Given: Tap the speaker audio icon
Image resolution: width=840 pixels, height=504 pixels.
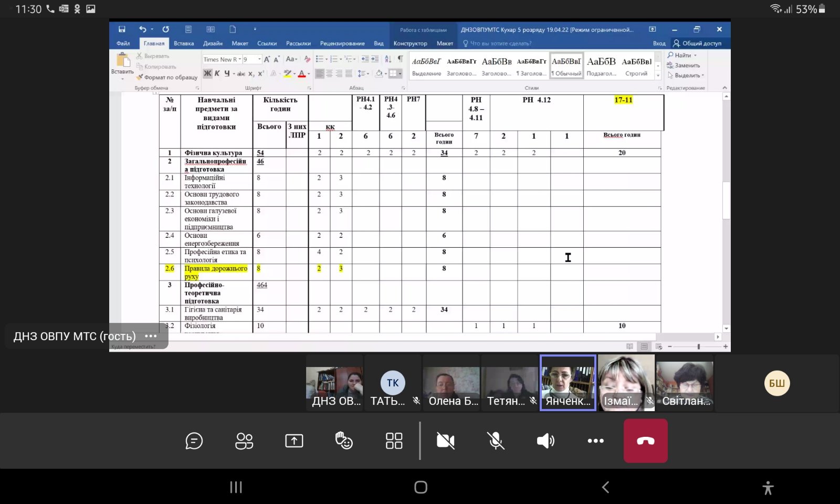Looking at the screenshot, I should pyautogui.click(x=545, y=441).
